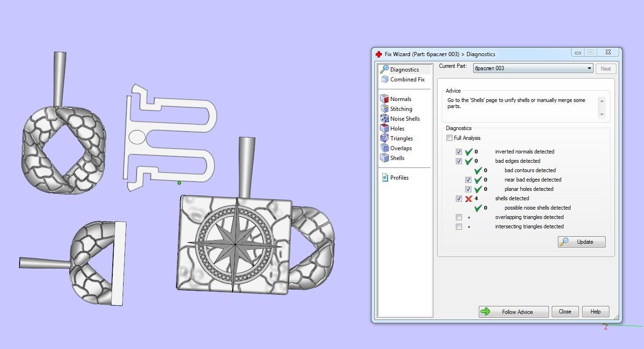Click the Shells icon
644x349 pixels.
(385, 158)
